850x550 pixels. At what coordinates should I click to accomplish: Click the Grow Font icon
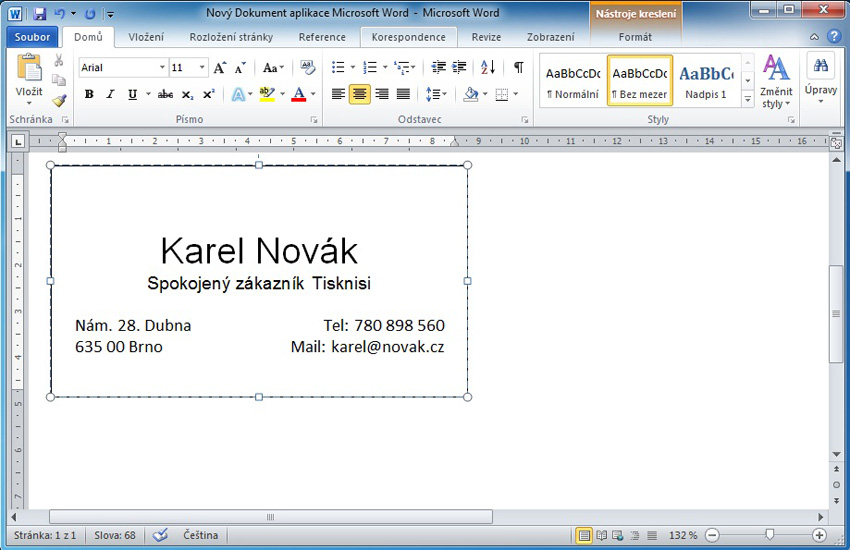(220, 68)
